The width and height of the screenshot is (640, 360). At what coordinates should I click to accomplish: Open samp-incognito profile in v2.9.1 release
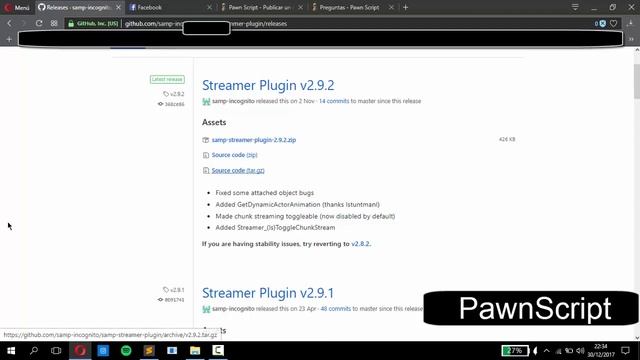click(233, 309)
